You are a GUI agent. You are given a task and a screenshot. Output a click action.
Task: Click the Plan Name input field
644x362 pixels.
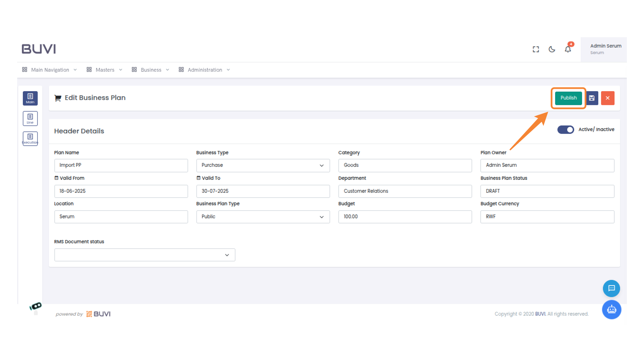[121, 165]
